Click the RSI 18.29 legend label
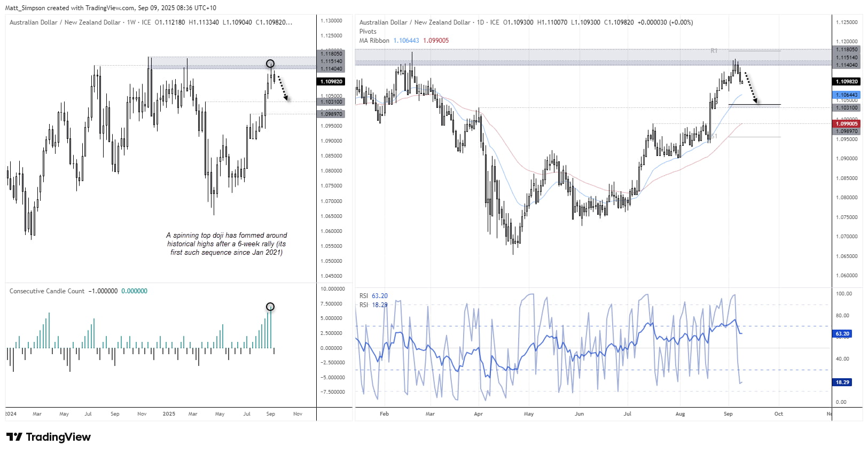The image size is (868, 453). (x=373, y=305)
